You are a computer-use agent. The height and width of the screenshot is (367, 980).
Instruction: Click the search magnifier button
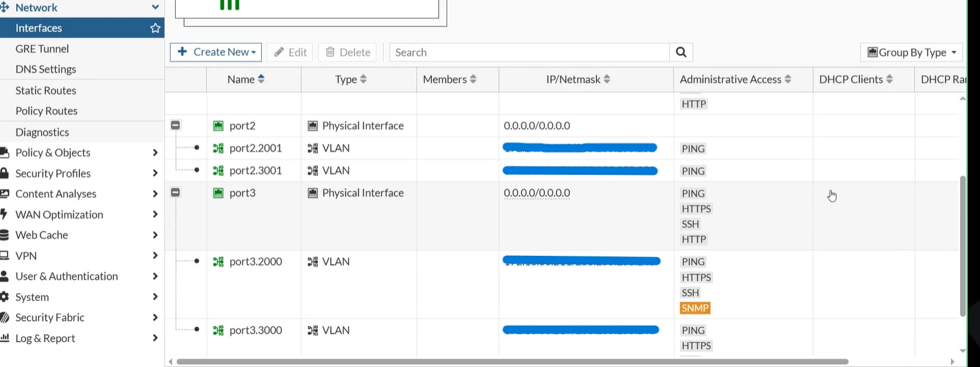click(681, 52)
